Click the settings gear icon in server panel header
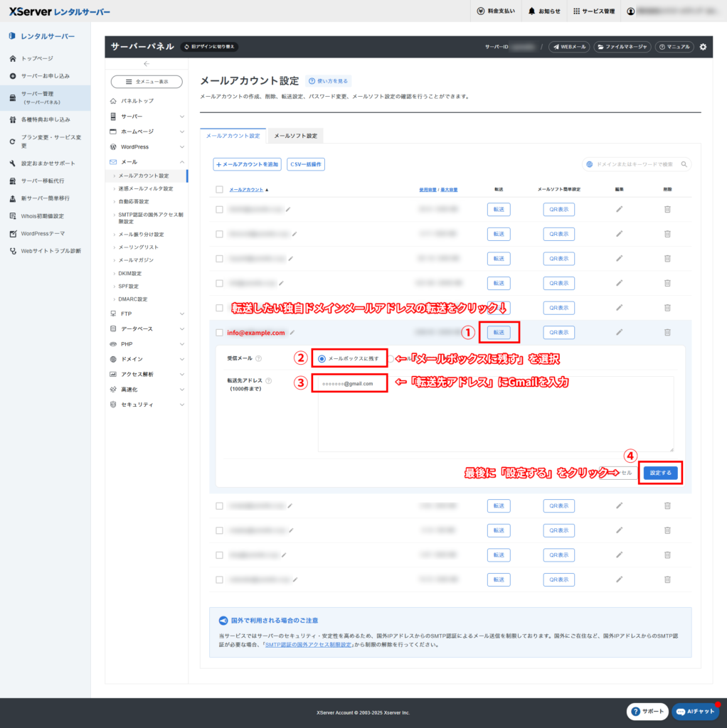727x728 pixels. tap(703, 47)
